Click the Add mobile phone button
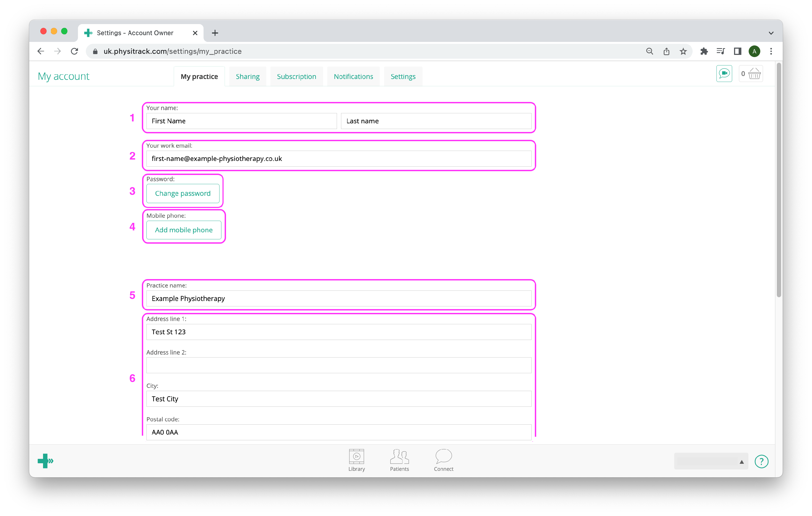This screenshot has height=516, width=812. (x=184, y=230)
